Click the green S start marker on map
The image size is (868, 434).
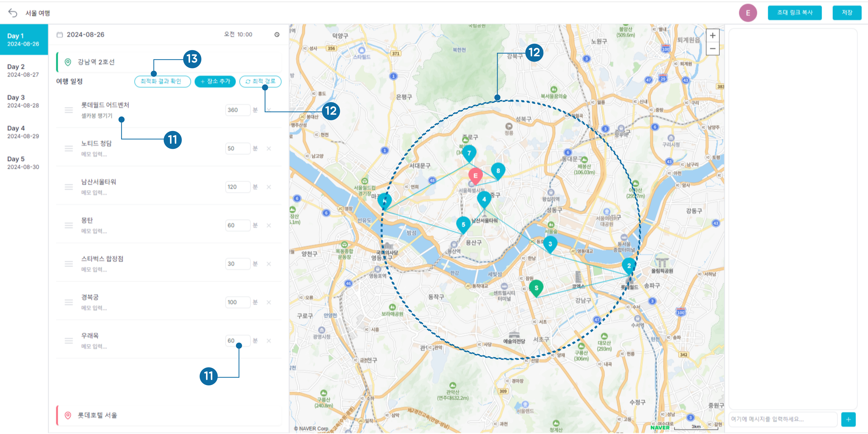click(536, 288)
